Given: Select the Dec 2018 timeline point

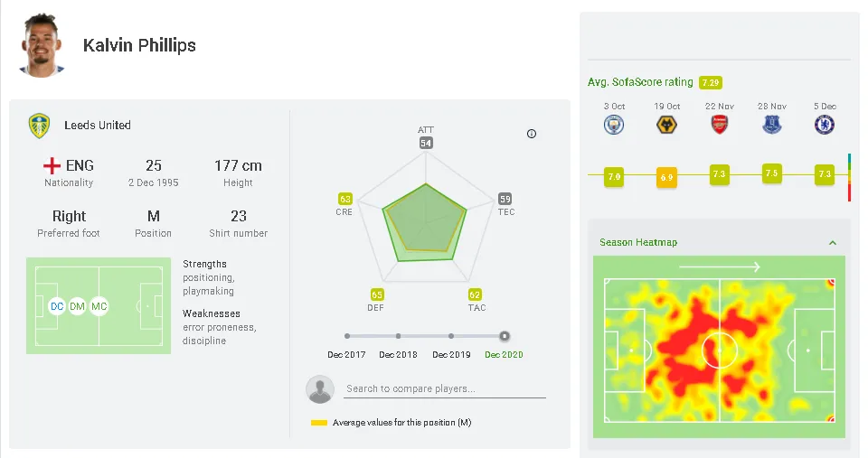Looking at the screenshot, I should [399, 335].
